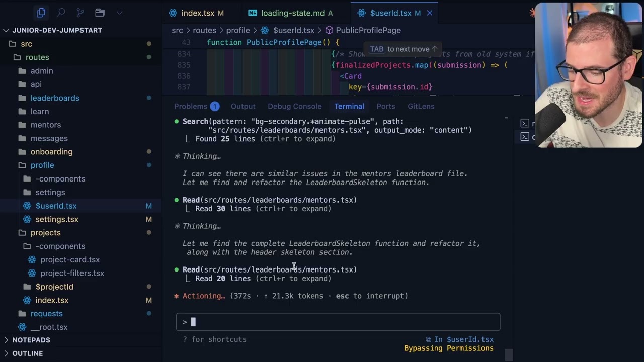Open the Source Control view icon

click(80, 13)
